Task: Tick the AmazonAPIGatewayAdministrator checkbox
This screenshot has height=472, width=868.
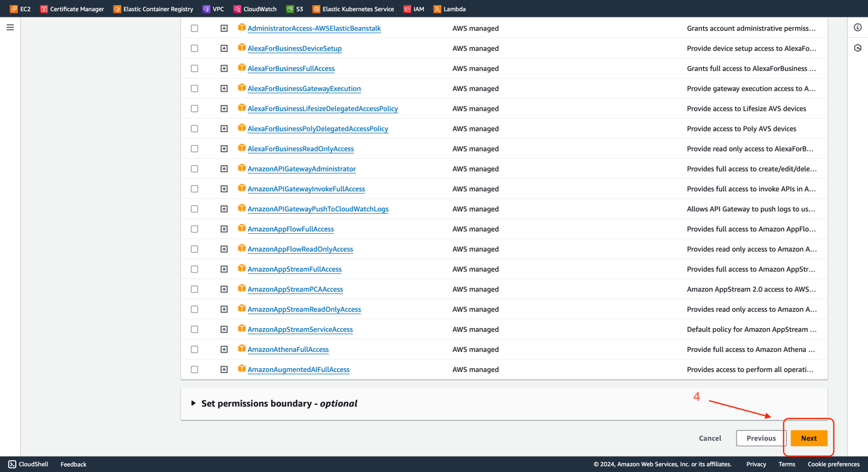Action: (x=194, y=169)
